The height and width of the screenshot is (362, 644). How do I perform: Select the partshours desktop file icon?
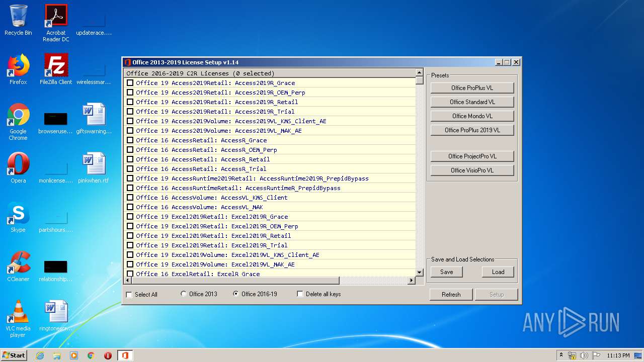(56, 220)
